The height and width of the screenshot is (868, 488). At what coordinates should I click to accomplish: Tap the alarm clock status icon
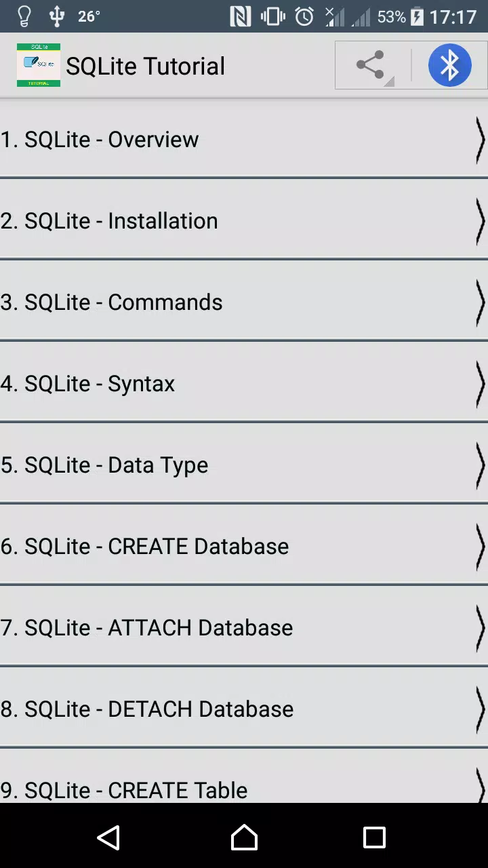(304, 16)
